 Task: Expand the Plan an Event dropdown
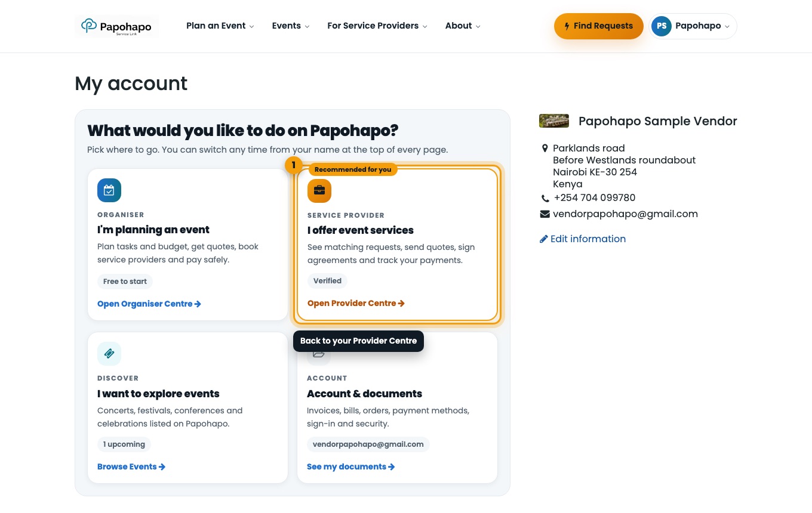220,26
